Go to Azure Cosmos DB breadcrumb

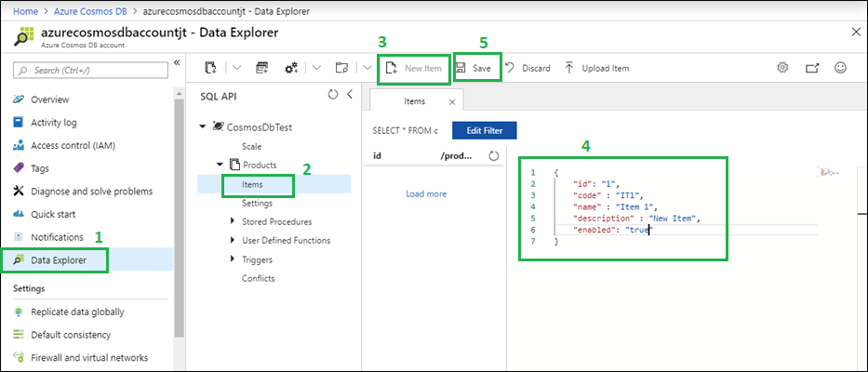point(91,10)
